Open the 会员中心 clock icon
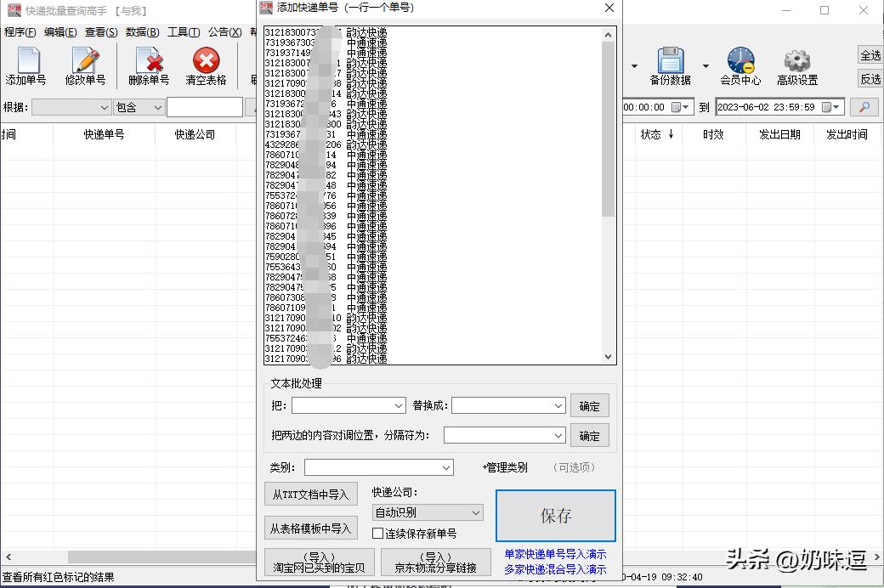 pos(739,61)
